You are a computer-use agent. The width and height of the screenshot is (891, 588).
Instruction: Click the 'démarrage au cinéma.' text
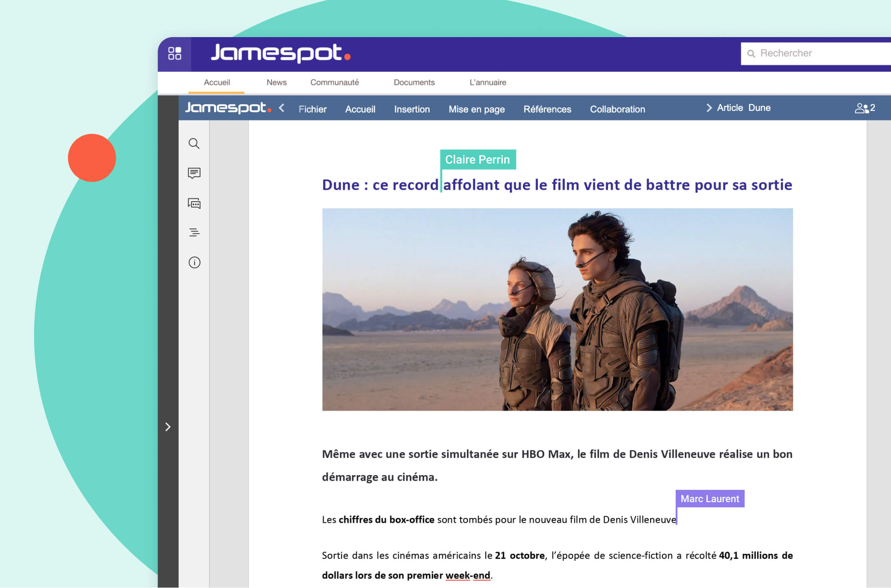(379, 477)
